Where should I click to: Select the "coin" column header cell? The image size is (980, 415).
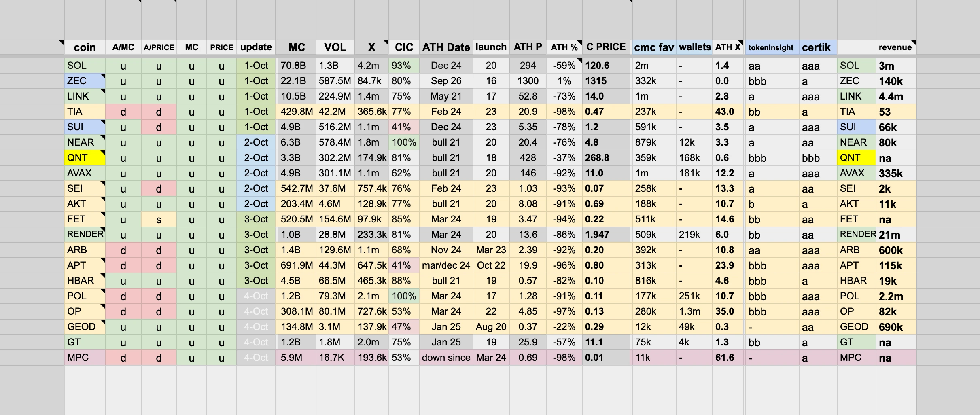point(85,47)
